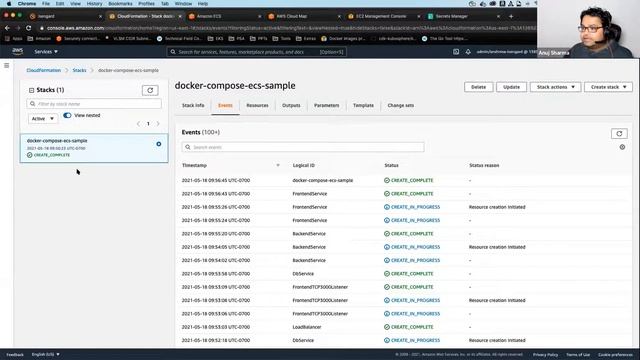Open Chrome's Profiles menu
This screenshot has width=640, height=360.
click(147, 4)
